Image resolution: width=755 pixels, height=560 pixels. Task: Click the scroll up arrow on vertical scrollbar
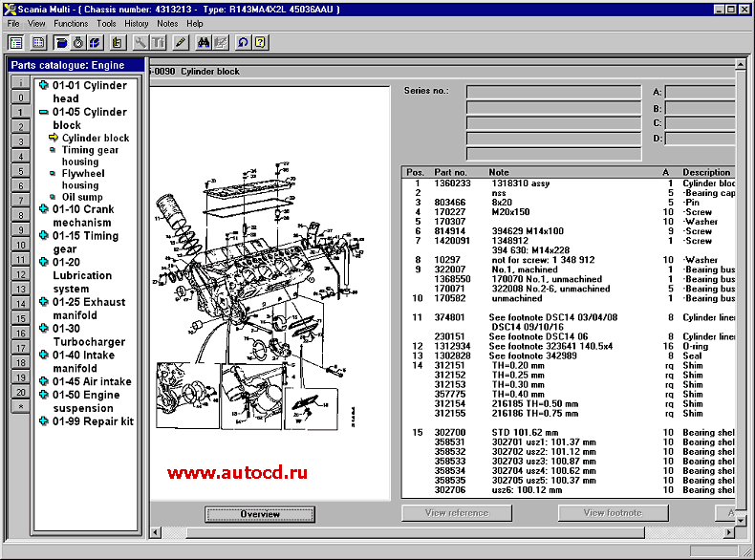[x=741, y=64]
